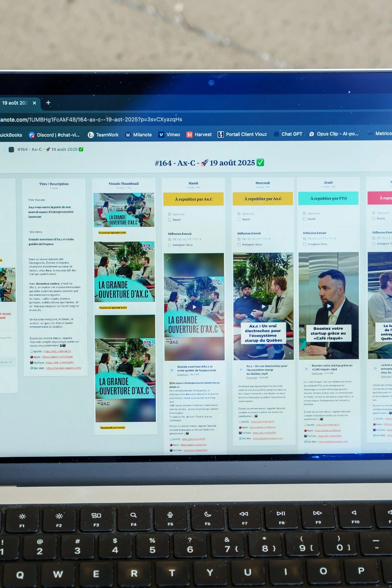Click the browser address bar URL

pyautogui.click(x=91, y=120)
